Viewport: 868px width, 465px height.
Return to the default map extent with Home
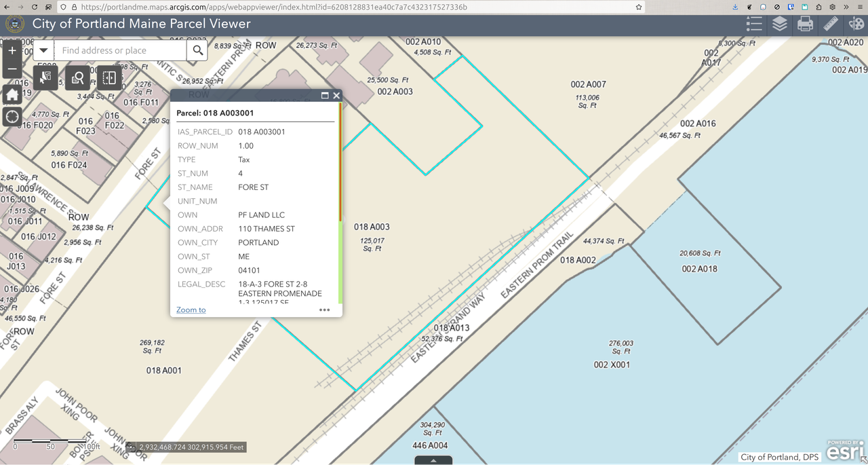point(12,94)
